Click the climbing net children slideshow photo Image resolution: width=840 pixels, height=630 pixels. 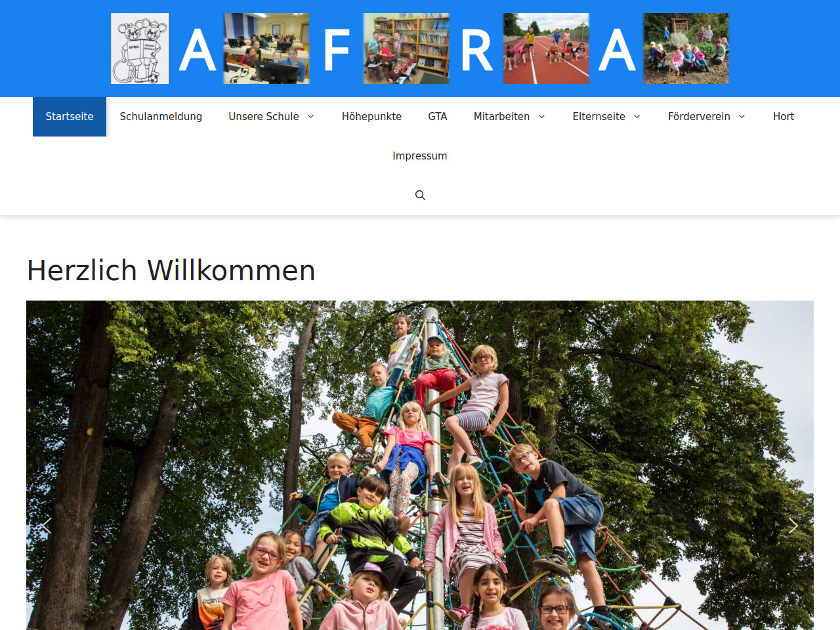click(420, 465)
